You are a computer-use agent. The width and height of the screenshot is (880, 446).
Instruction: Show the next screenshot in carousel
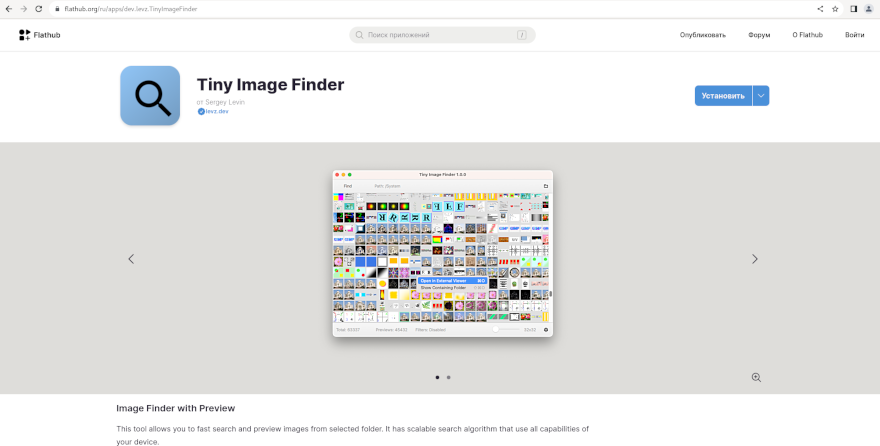point(754,259)
